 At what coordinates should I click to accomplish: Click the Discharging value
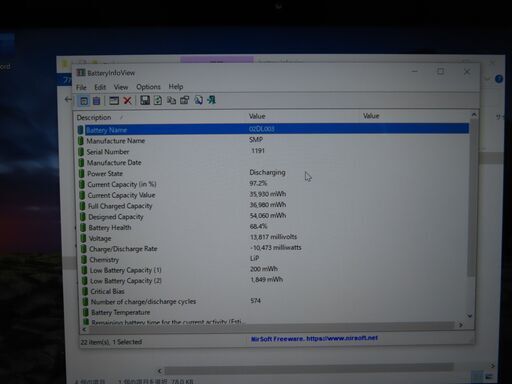click(267, 172)
